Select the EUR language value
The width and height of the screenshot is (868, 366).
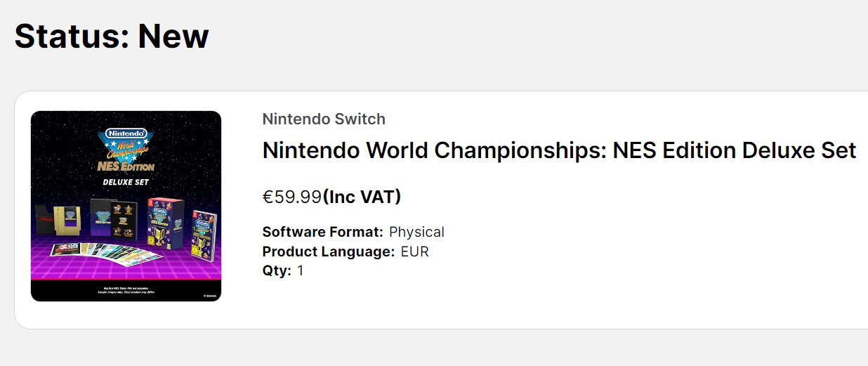[414, 251]
